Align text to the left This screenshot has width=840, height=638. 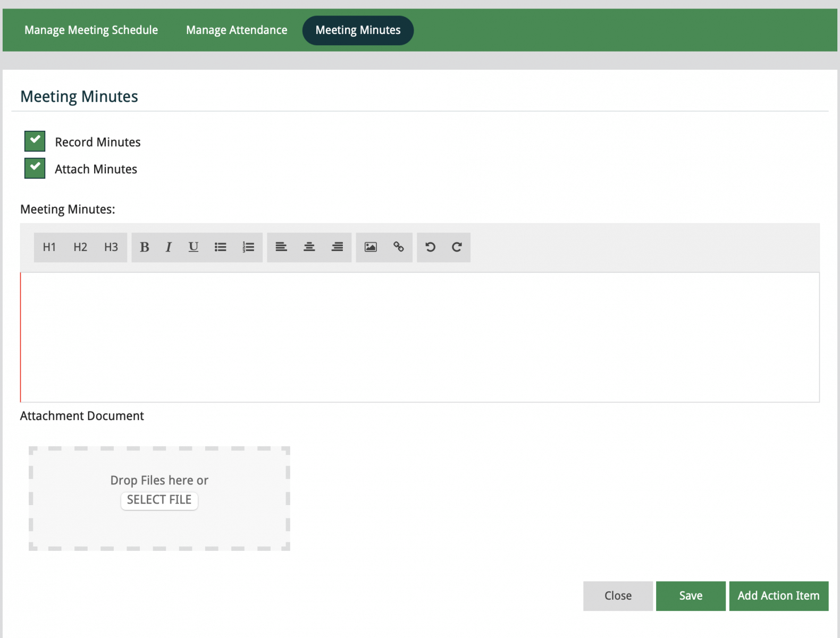281,247
